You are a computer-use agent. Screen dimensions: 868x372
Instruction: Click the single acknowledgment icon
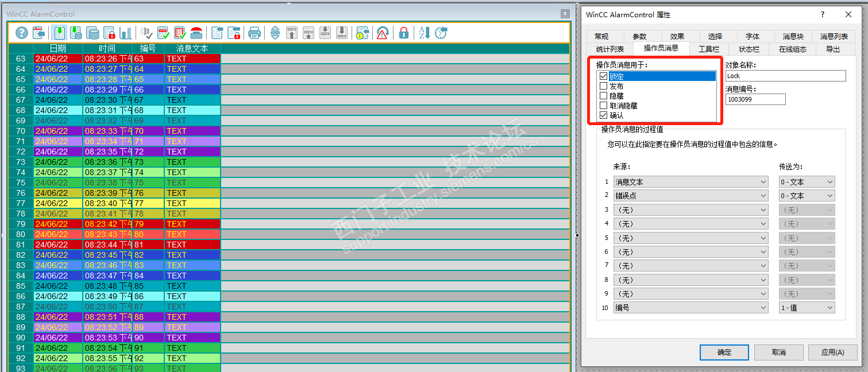(163, 33)
